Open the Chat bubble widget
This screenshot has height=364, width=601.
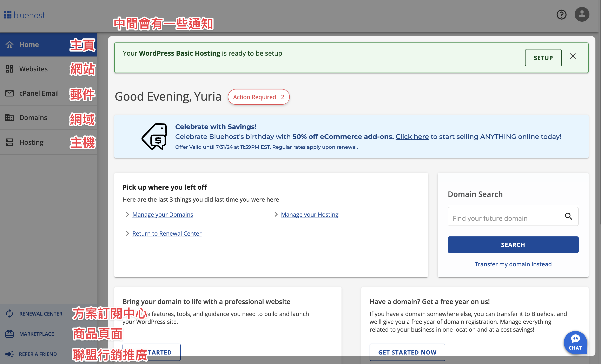[x=575, y=342]
